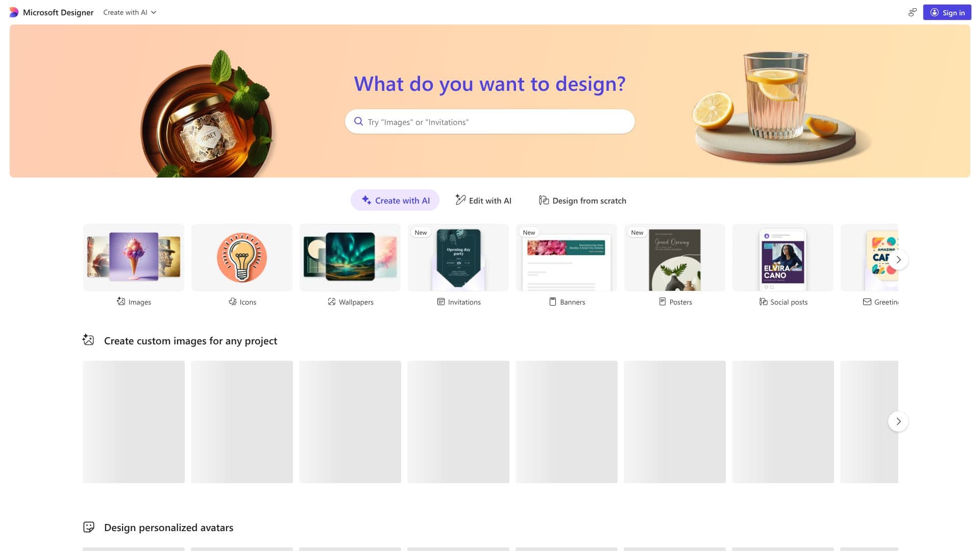Screen dimensions: 980x551
Task: Click the 'What do you want to design?' title
Action: click(x=489, y=84)
